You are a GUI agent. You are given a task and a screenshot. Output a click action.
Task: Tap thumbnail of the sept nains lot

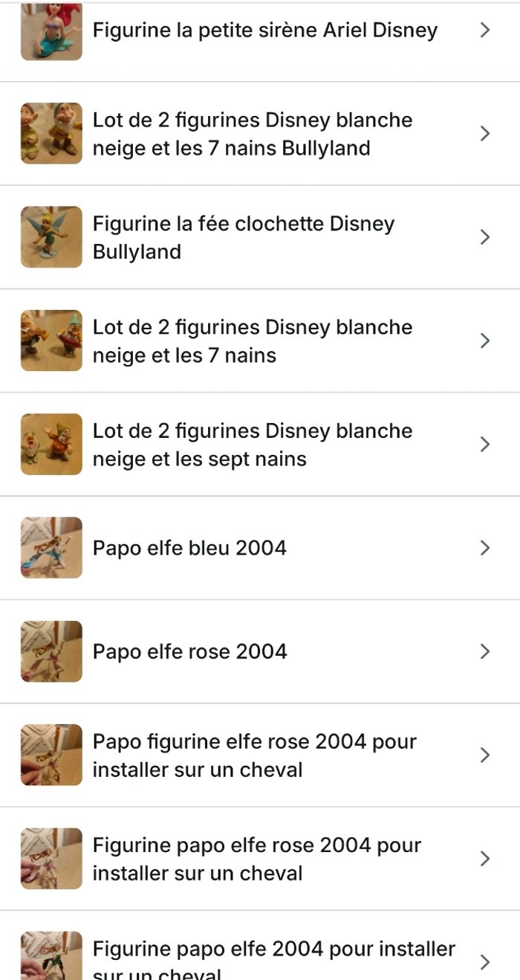click(x=51, y=444)
